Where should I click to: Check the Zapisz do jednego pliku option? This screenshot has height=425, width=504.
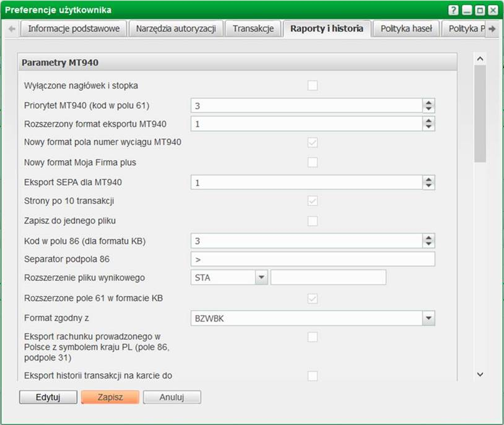313,221
